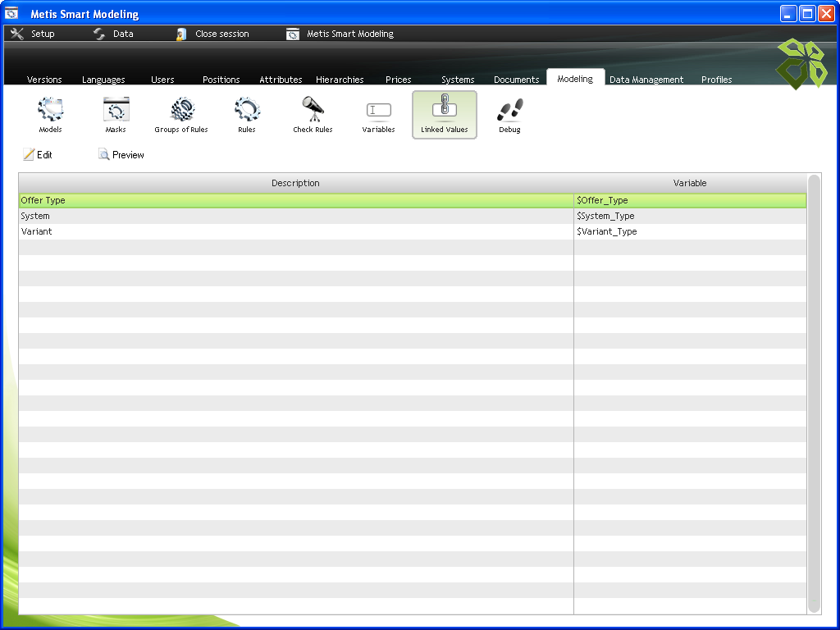The width and height of the screenshot is (840, 630).
Task: Click the title bar application icon
Action: pos(11,13)
